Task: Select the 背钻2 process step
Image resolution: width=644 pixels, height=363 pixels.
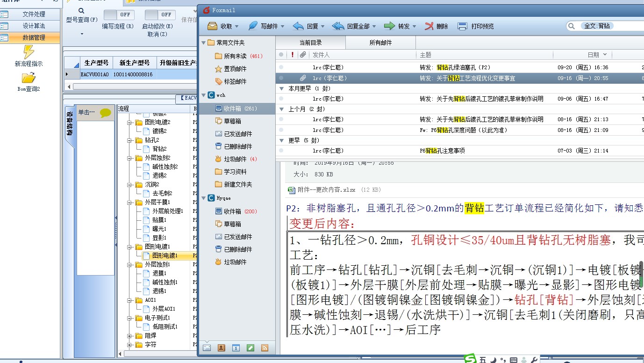Action: point(159,149)
